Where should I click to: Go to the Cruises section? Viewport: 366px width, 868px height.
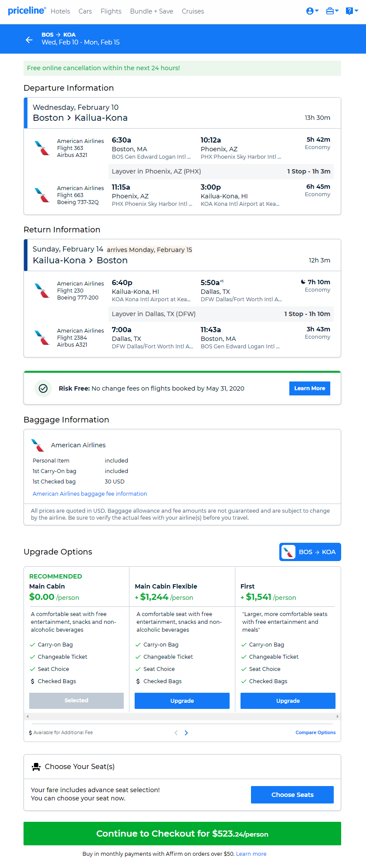click(193, 11)
